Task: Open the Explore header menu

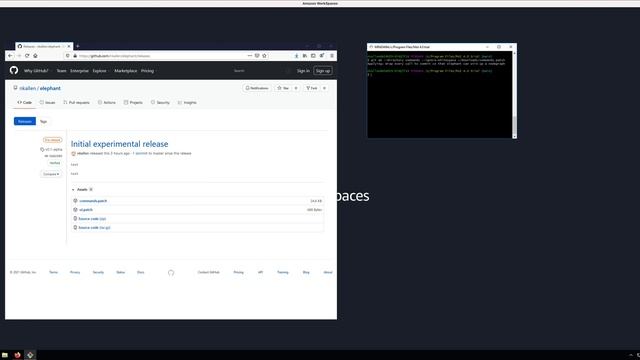Action: point(100,71)
